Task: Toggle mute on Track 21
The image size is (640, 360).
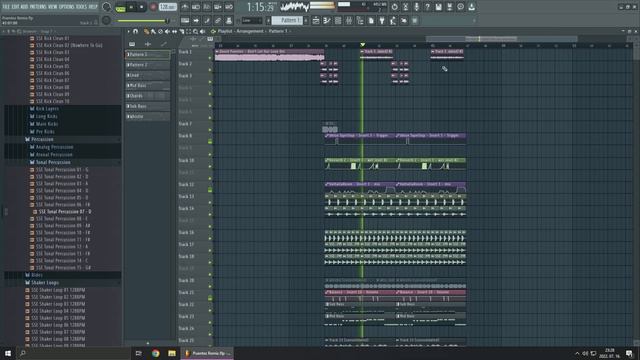Action: pyautogui.click(x=210, y=298)
